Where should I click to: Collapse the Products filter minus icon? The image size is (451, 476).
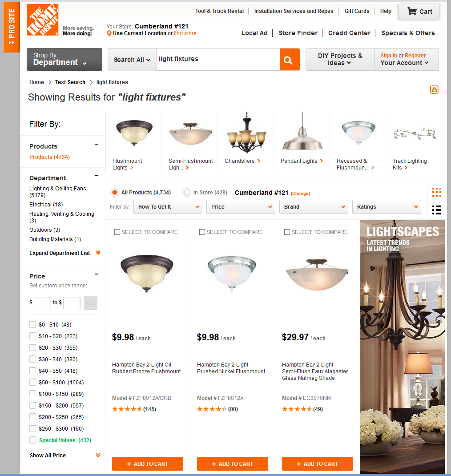[97, 144]
